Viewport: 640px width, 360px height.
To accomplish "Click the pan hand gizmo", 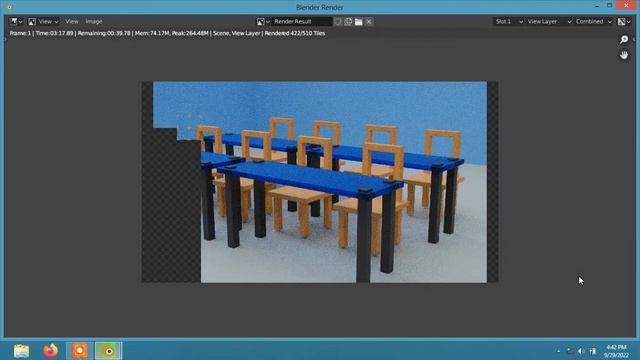I will (624, 55).
